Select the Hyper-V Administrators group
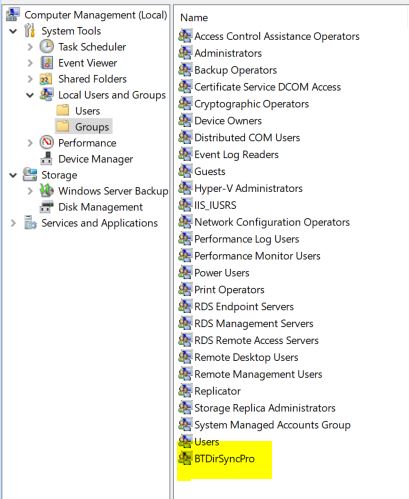 [248, 188]
